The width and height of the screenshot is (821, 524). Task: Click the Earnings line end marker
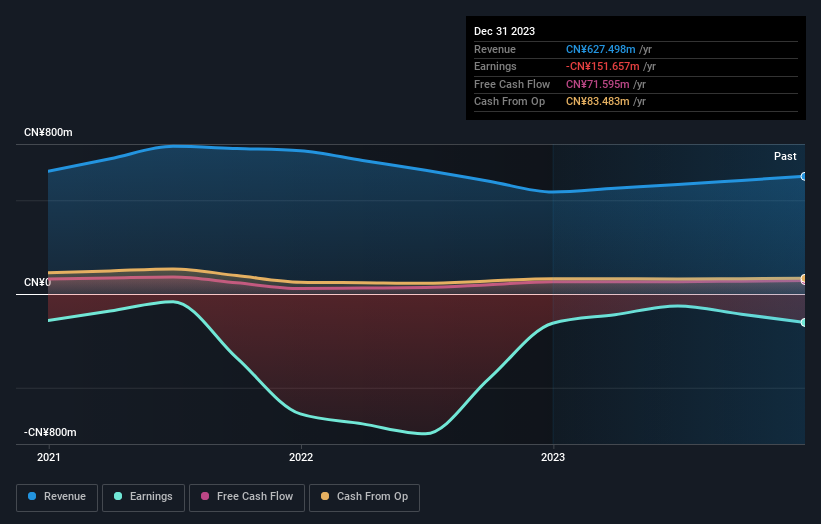coord(804,322)
